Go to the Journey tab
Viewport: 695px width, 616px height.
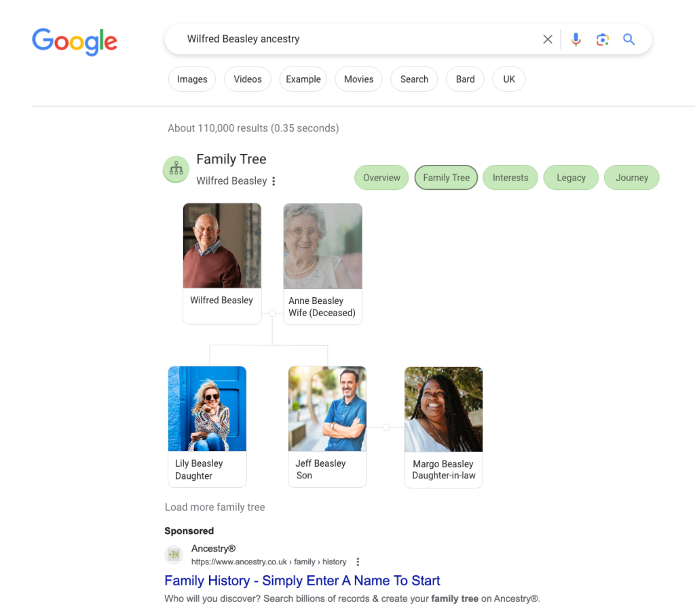[x=631, y=178]
